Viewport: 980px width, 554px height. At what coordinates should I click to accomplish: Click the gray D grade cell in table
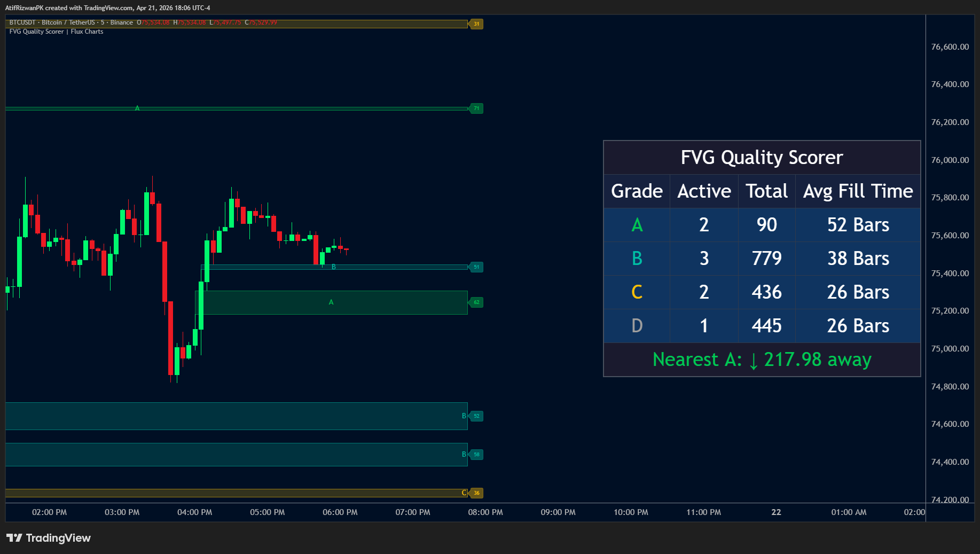coord(637,326)
